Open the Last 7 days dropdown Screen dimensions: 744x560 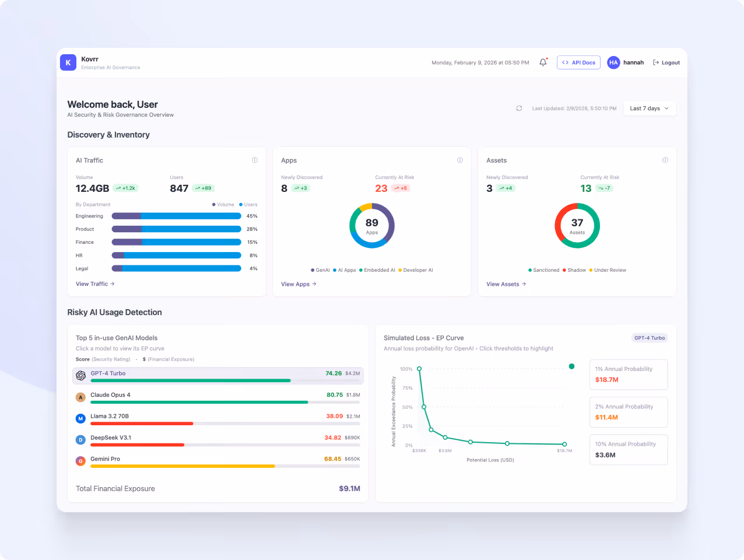click(x=649, y=108)
